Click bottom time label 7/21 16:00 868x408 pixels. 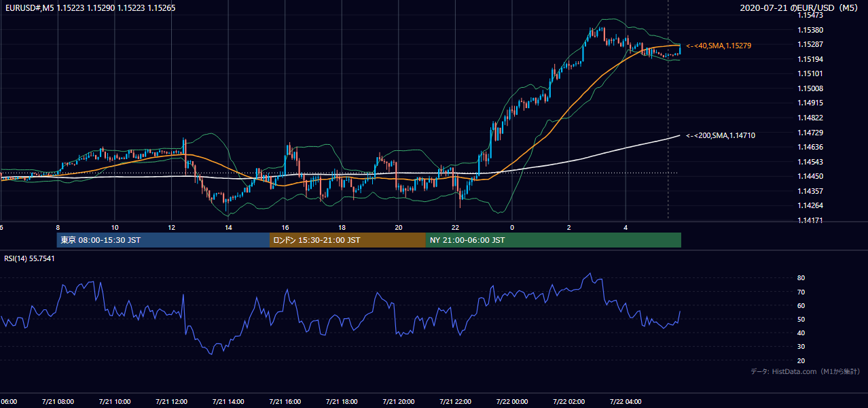285,402
